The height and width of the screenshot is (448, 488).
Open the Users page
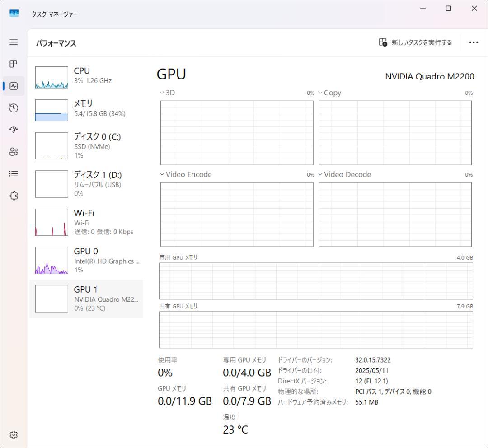pos(14,152)
